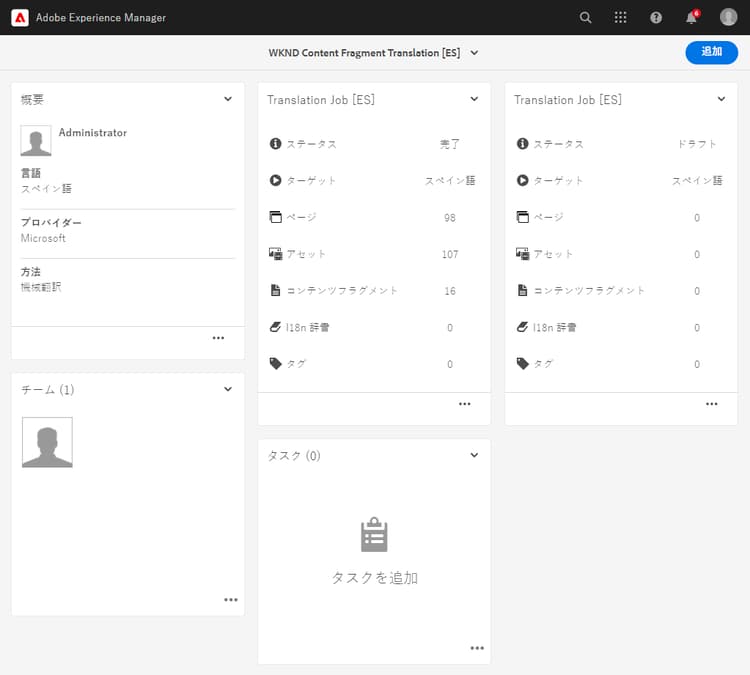This screenshot has height=675, width=750.
Task: Click the pages icon in the draft job
Action: (522, 217)
